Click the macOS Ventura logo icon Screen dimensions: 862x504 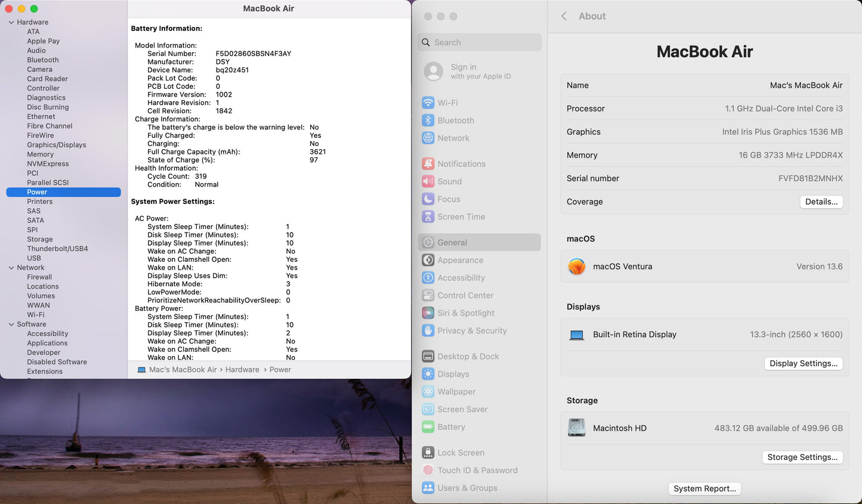[x=576, y=267]
